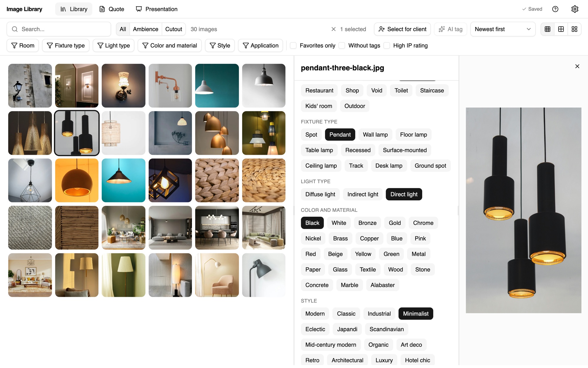Show only Ambience images
The image size is (588, 368).
point(146,29)
